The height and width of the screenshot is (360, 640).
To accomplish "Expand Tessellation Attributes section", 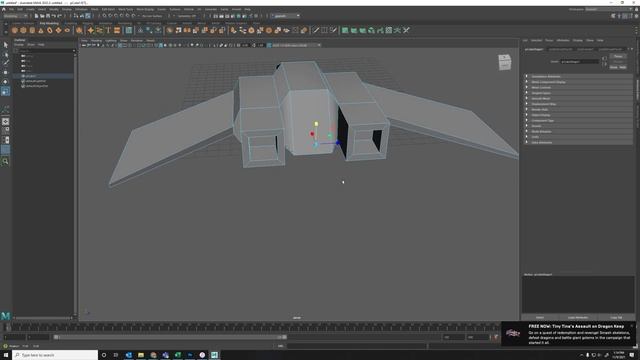I will tap(578, 76).
